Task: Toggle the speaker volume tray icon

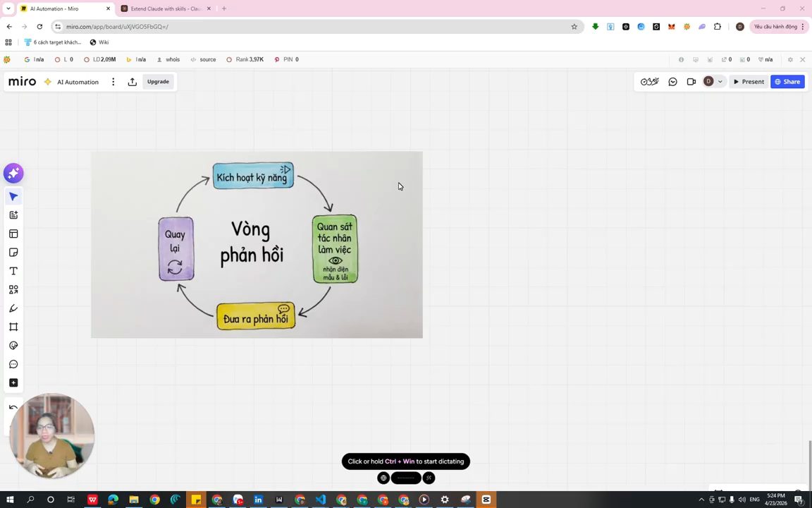Action: pyautogui.click(x=742, y=500)
